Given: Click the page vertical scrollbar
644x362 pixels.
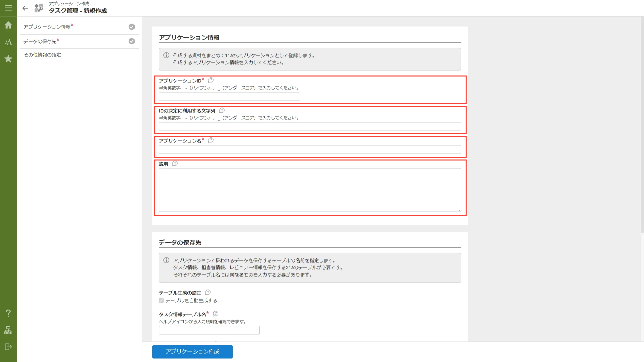Looking at the screenshot, I should pos(642,124).
